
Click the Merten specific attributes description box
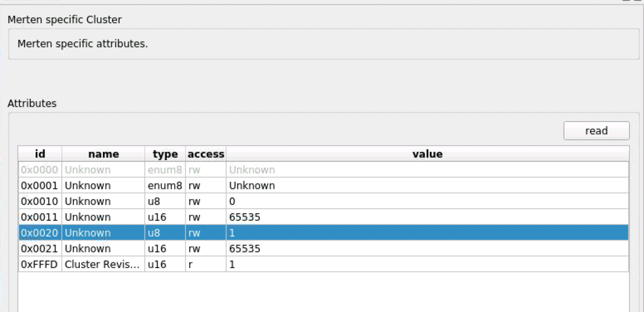(324, 44)
